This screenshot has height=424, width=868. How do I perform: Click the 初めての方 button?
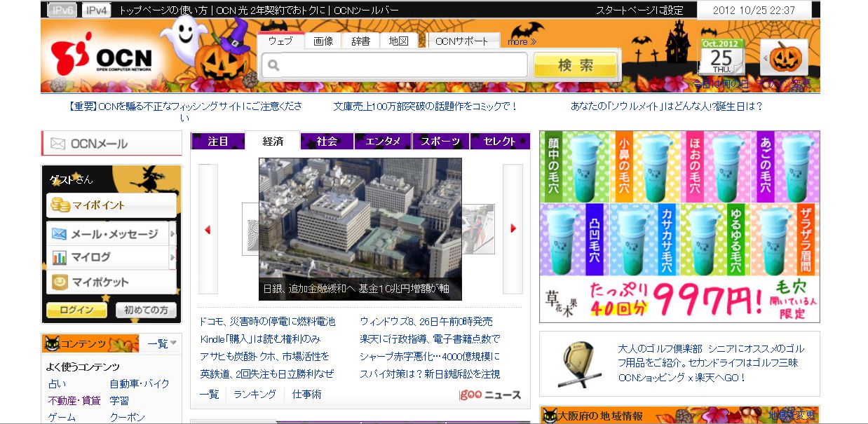146,310
